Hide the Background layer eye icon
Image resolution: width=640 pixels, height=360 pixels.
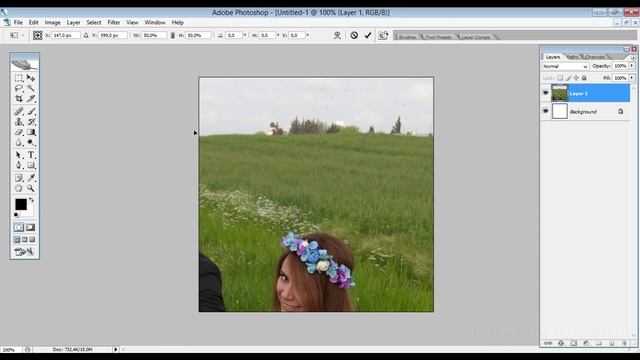[x=546, y=111]
